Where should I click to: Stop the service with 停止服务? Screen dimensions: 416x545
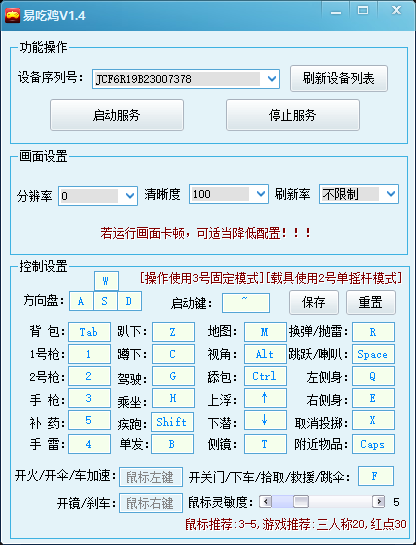click(293, 115)
